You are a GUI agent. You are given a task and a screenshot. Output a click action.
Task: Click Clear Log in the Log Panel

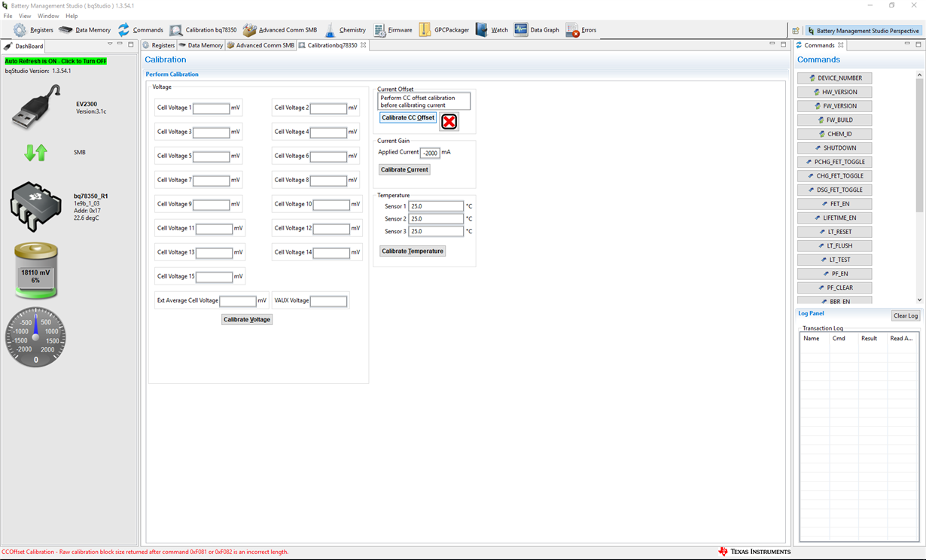click(x=906, y=316)
